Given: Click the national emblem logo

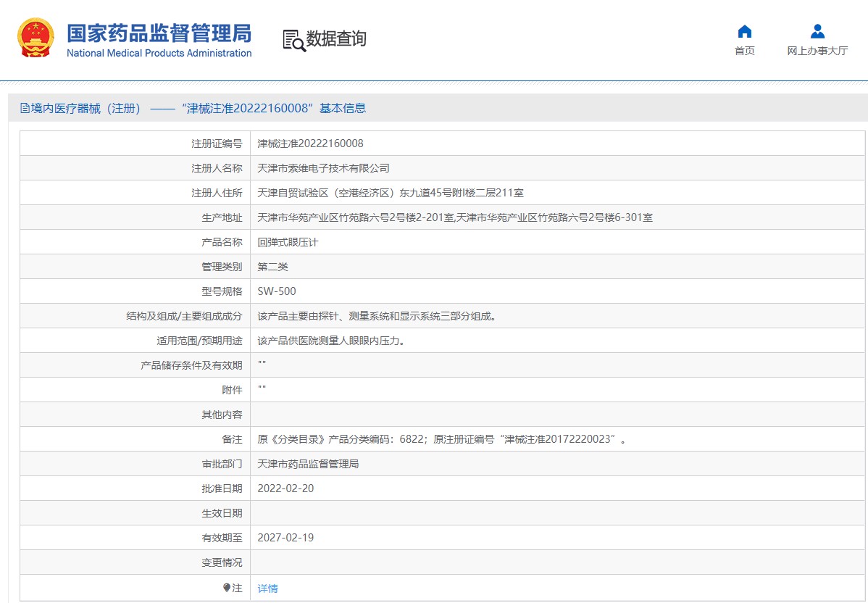Looking at the screenshot, I should point(36,39).
